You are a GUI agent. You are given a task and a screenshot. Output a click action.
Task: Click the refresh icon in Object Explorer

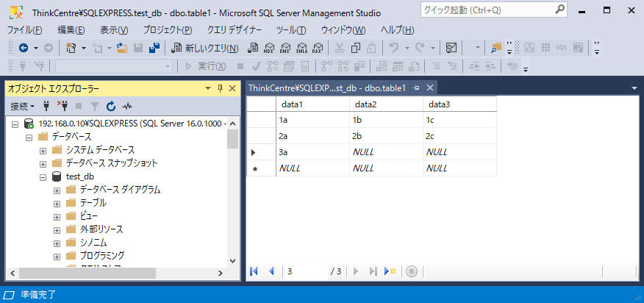tap(111, 106)
